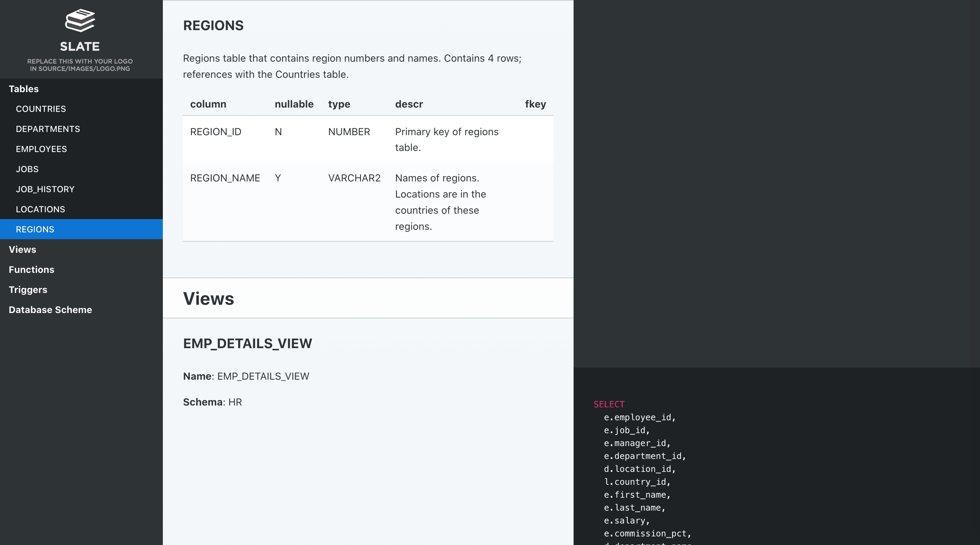Click the REGION_ID table cell

click(x=215, y=132)
